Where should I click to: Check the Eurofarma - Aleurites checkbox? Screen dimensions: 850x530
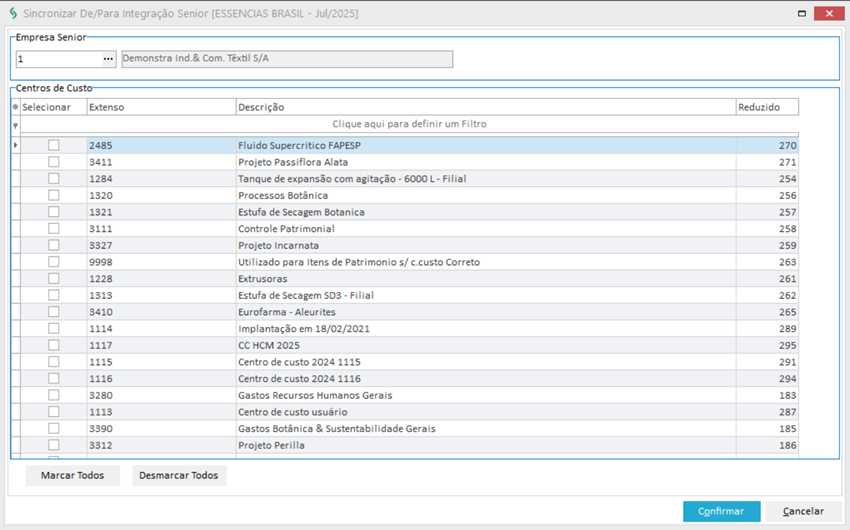pos(54,312)
